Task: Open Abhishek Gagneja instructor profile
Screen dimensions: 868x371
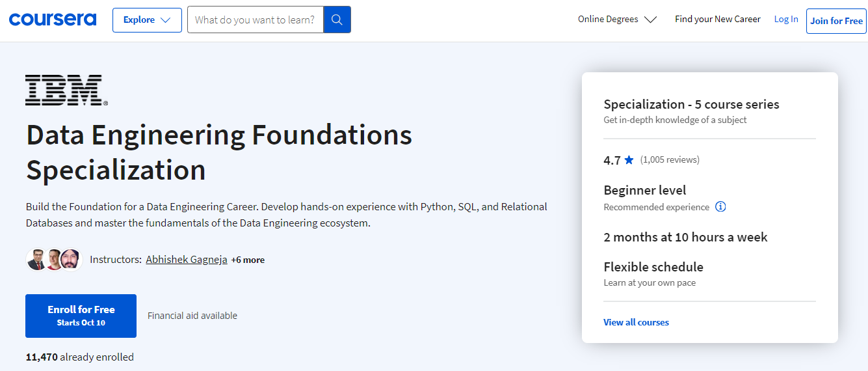Action: (x=187, y=260)
